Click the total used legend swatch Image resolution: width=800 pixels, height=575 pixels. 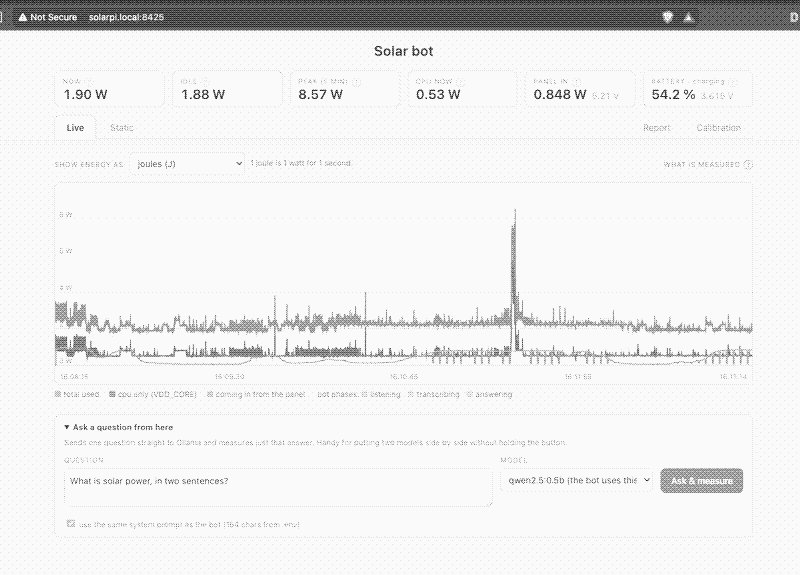coord(58,394)
